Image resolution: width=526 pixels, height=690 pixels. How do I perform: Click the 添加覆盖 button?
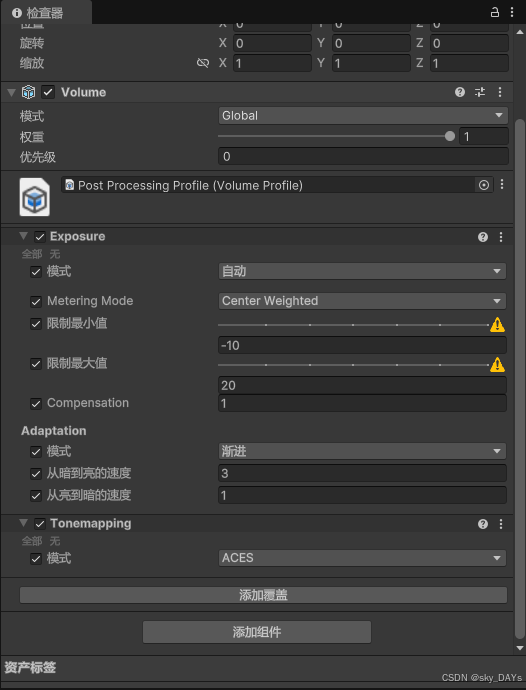(x=263, y=595)
